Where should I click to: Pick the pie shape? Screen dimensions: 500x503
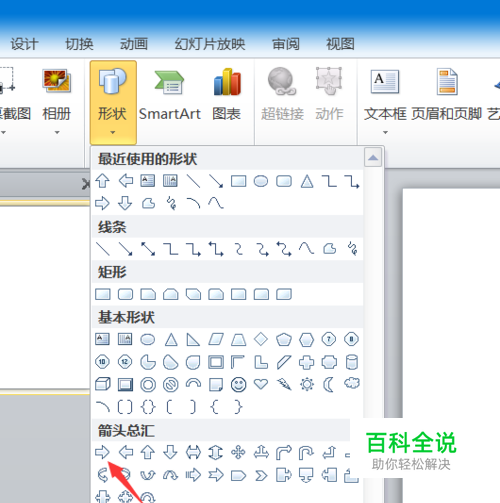(x=148, y=362)
